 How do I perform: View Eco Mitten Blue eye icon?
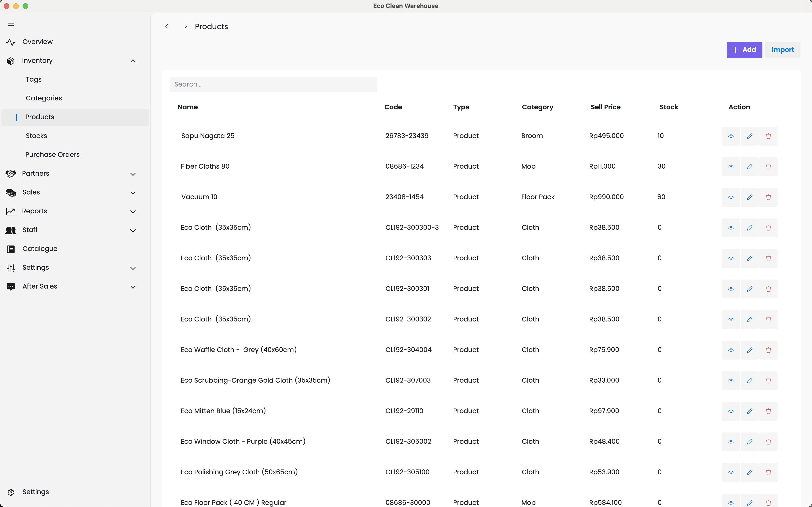pos(731,411)
